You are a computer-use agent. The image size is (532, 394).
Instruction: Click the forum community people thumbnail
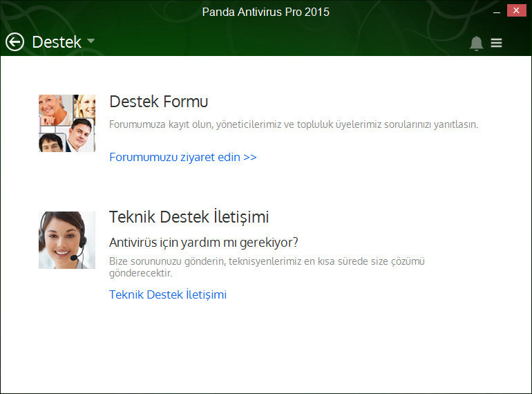coord(67,123)
